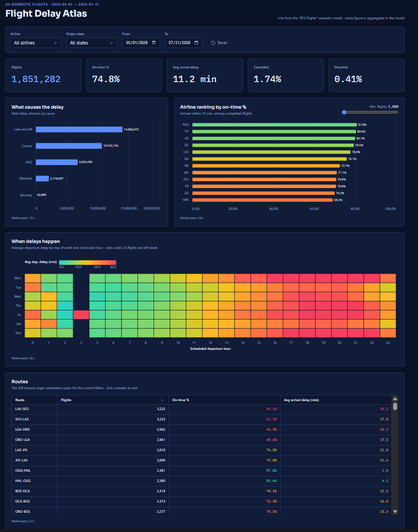Sort routes by the Route column header
The image size is (418, 532).
34,400
